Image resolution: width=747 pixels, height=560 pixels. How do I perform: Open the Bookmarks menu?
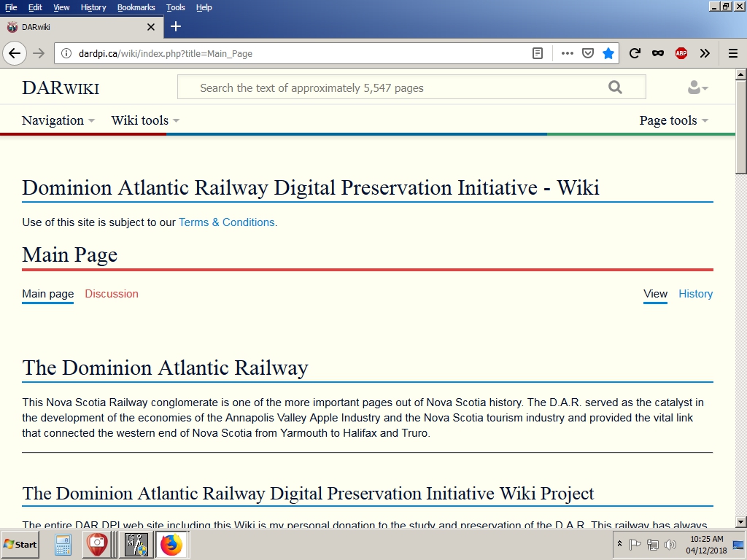(136, 7)
